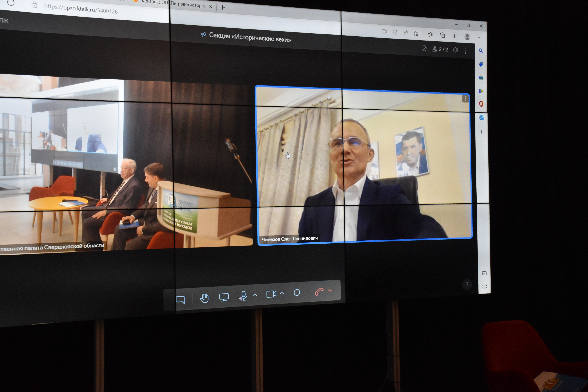Expand the leave-call options chevron

pyautogui.click(x=330, y=290)
